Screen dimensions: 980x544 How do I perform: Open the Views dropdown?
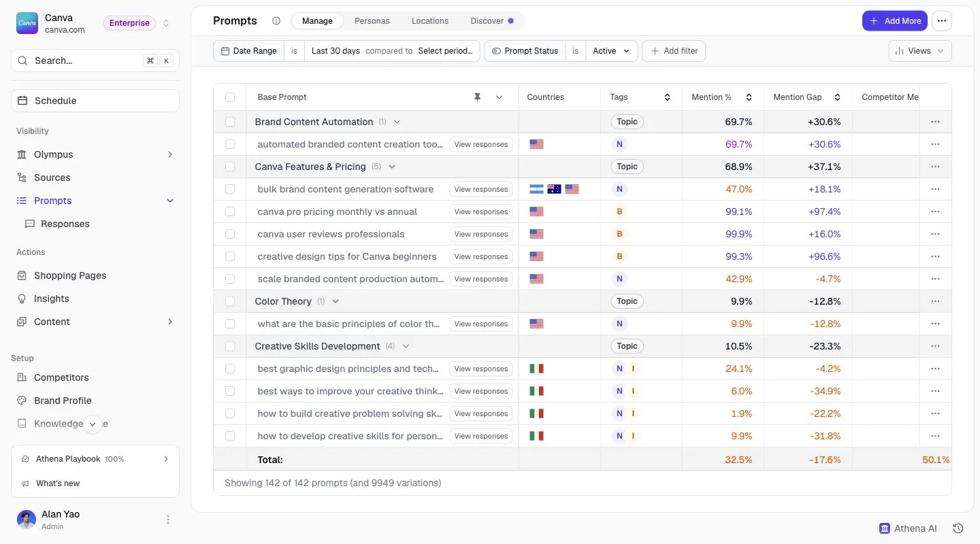point(920,51)
